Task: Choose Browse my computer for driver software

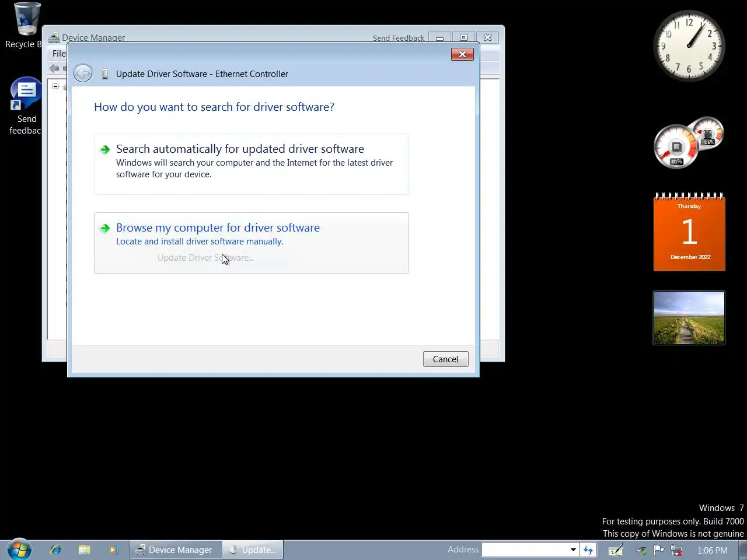Action: coord(252,243)
